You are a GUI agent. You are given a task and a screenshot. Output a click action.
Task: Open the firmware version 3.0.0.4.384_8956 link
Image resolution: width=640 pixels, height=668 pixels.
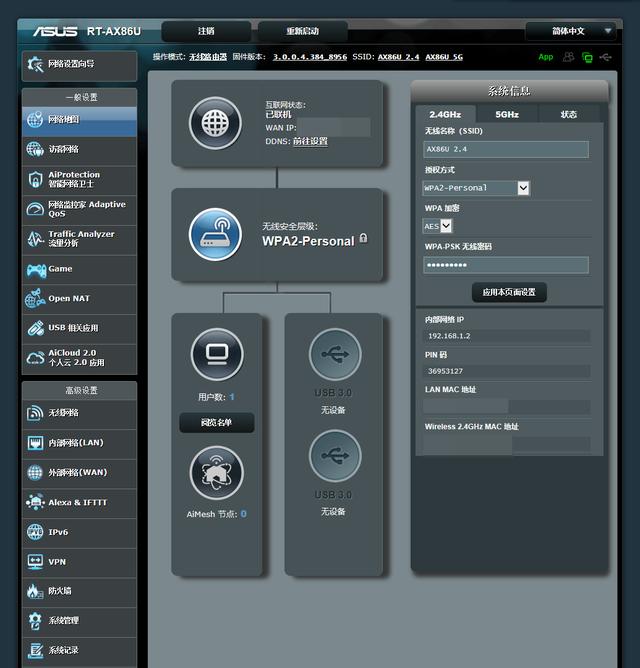(310, 57)
